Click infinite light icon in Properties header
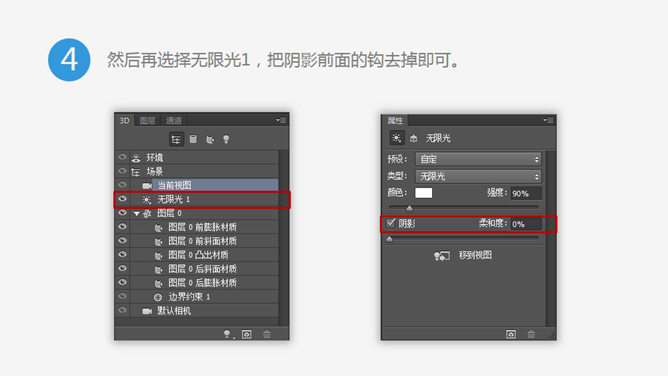Image resolution: width=668 pixels, height=376 pixels. (x=397, y=138)
